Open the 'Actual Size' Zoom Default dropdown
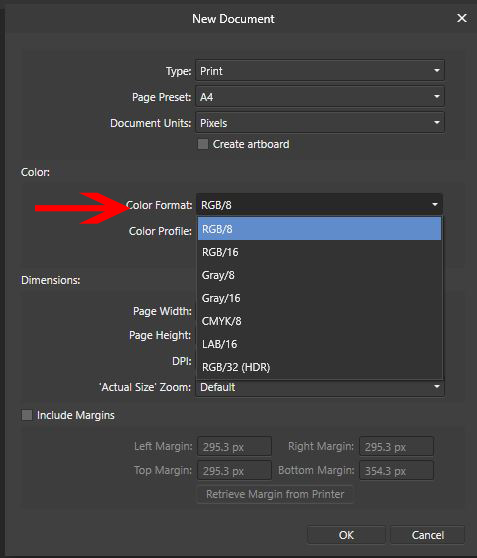 click(320, 387)
